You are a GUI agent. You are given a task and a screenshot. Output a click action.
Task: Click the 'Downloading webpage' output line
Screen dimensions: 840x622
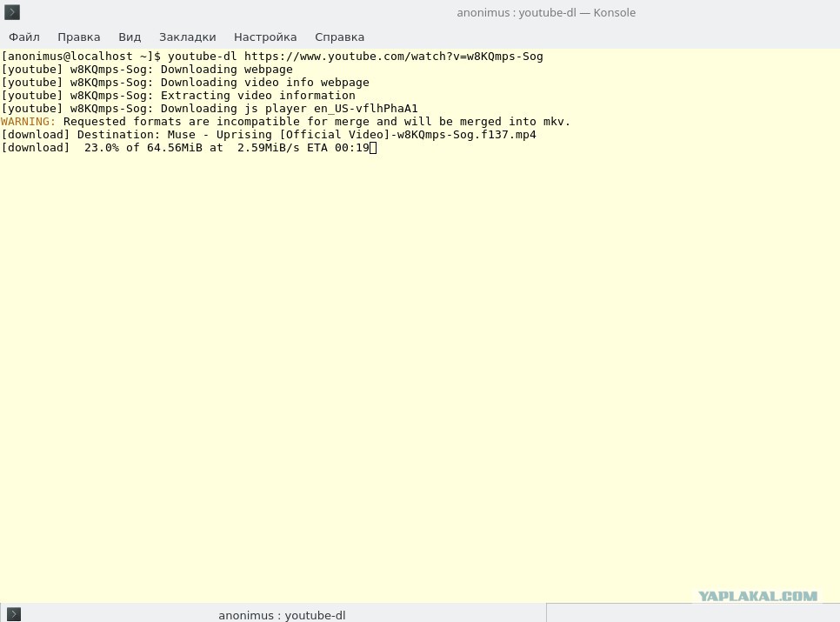(x=147, y=70)
